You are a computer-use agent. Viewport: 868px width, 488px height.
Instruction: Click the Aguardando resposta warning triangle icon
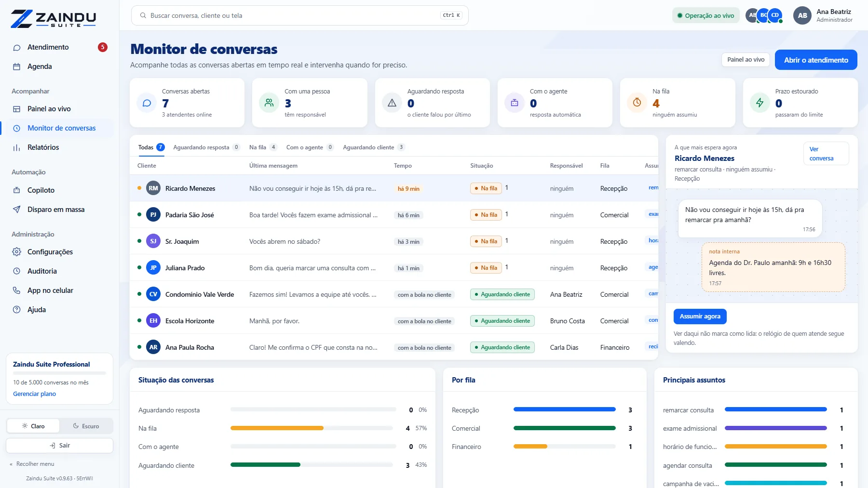pos(392,103)
